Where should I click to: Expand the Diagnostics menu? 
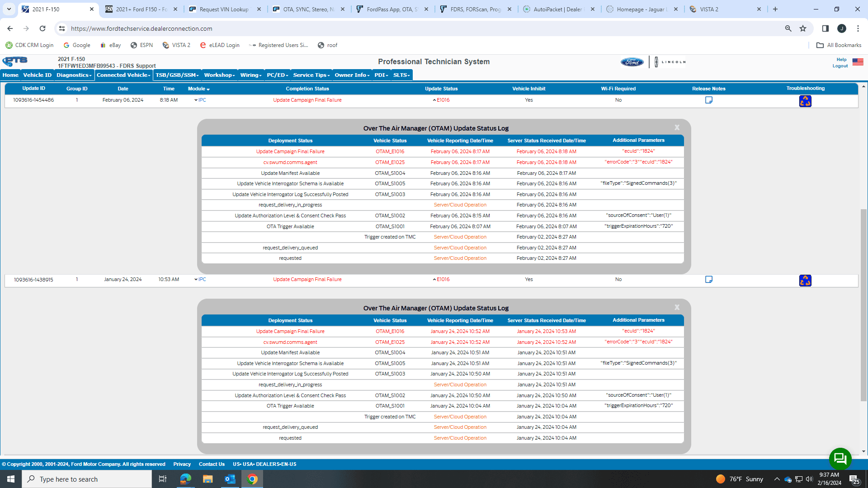(74, 75)
